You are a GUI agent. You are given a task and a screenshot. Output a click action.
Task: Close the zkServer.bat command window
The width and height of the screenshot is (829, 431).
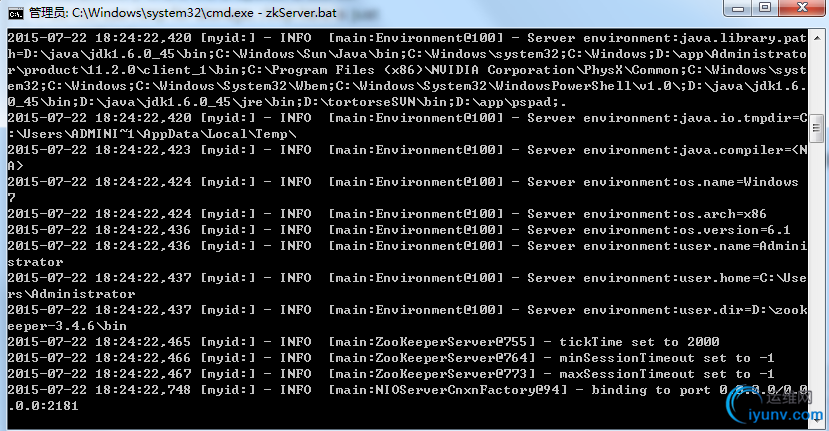803,8
